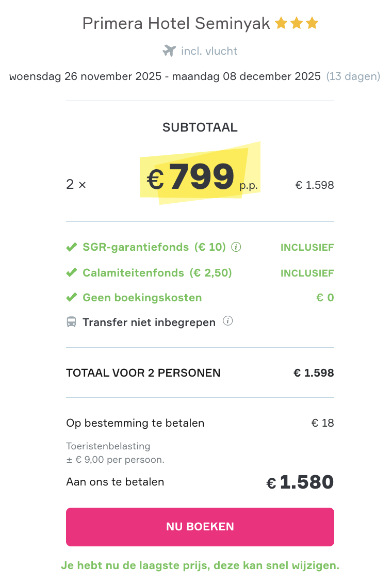Image resolution: width=392 pixels, height=583 pixels.
Task: Click the Aan ons te betalen € 1.580 amount
Action: tap(300, 482)
